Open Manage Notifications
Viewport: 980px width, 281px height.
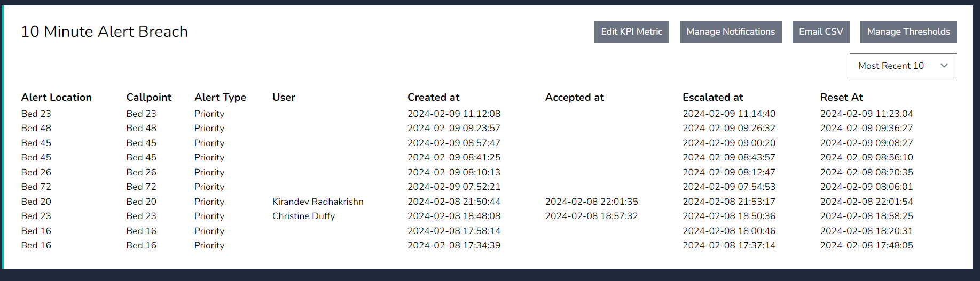coord(730,32)
